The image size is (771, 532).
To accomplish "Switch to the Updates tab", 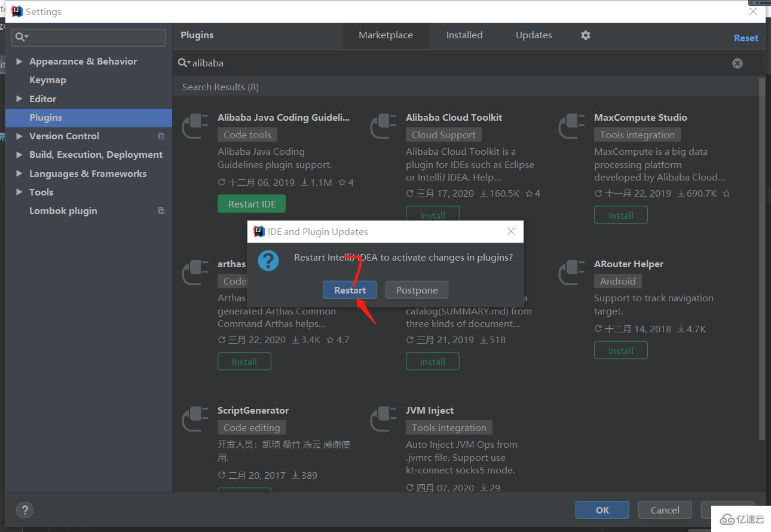I will (534, 35).
